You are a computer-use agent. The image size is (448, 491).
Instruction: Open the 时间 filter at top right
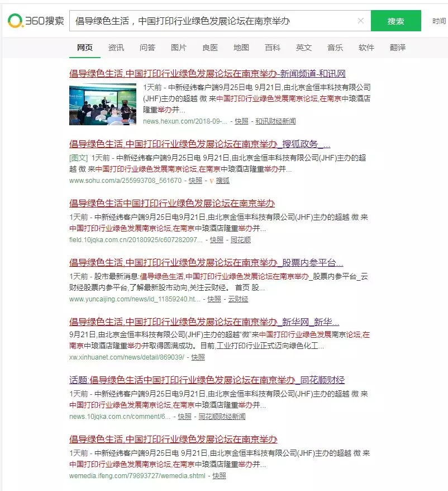click(439, 21)
